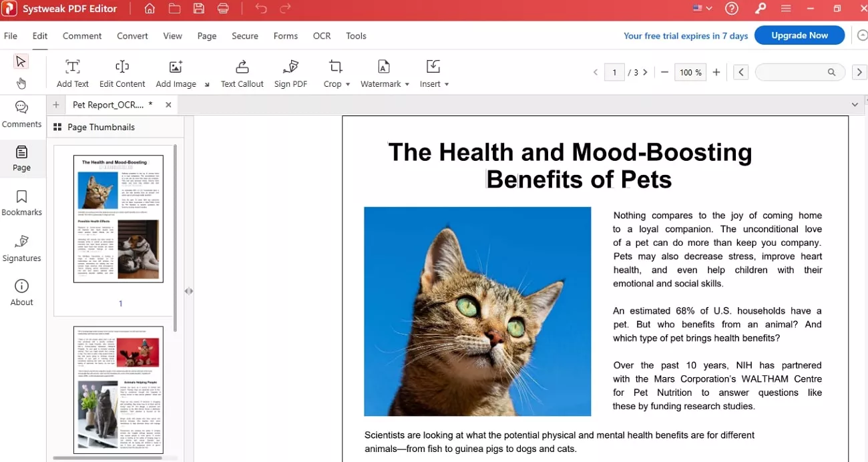Insert a Text Callout

coord(242,73)
